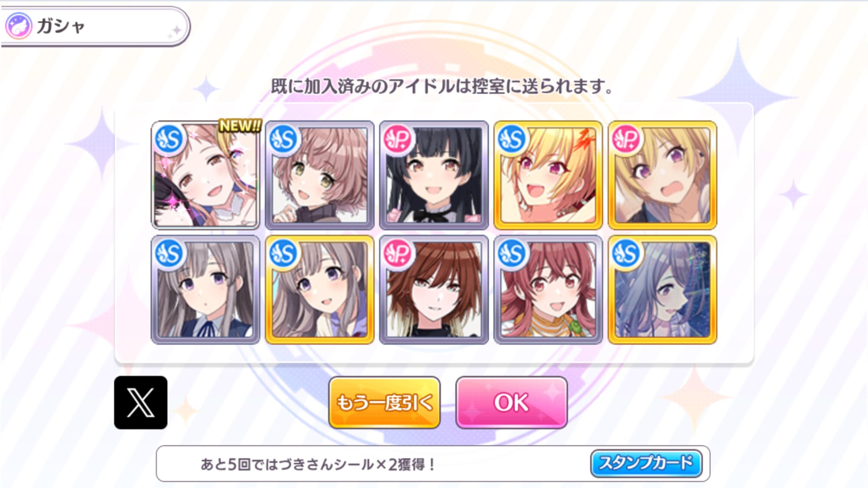Select the black-haired P idol card

434,175
